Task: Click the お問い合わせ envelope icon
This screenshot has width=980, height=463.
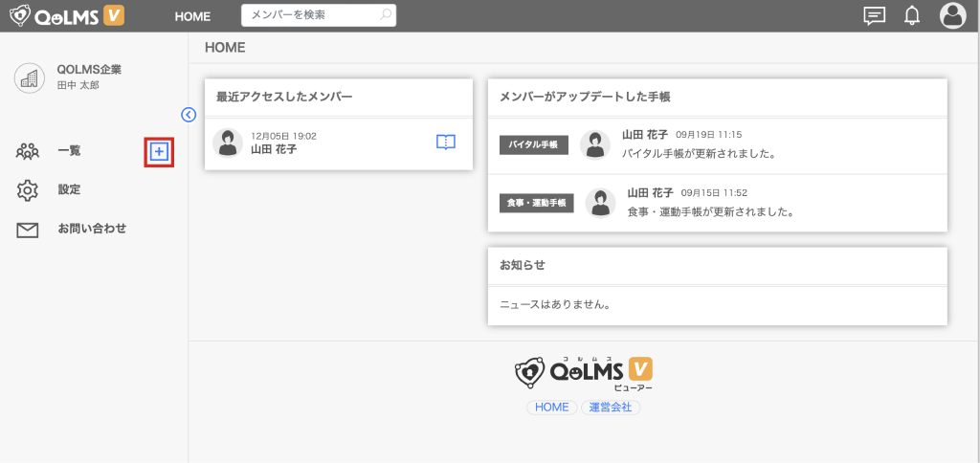Action: (28, 230)
